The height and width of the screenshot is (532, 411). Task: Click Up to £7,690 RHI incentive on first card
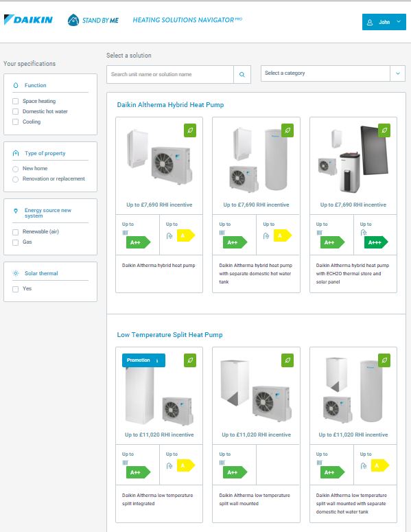tap(159, 205)
